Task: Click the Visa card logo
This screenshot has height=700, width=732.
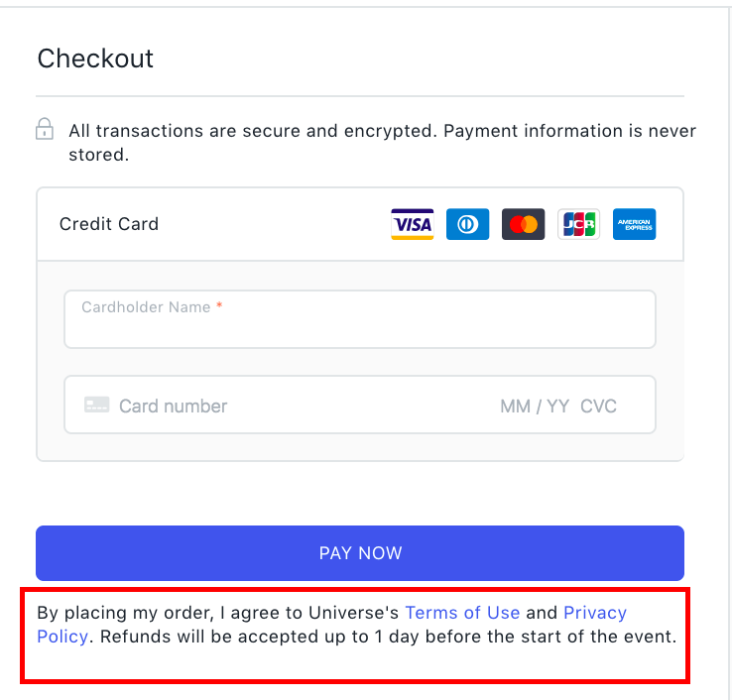Action: pos(412,224)
